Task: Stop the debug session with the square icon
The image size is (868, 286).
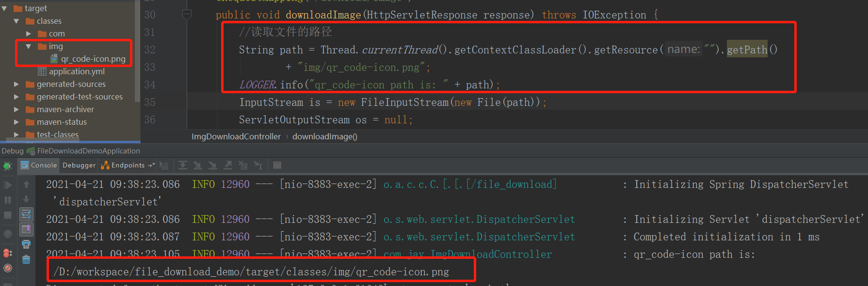Action: pos(8,215)
